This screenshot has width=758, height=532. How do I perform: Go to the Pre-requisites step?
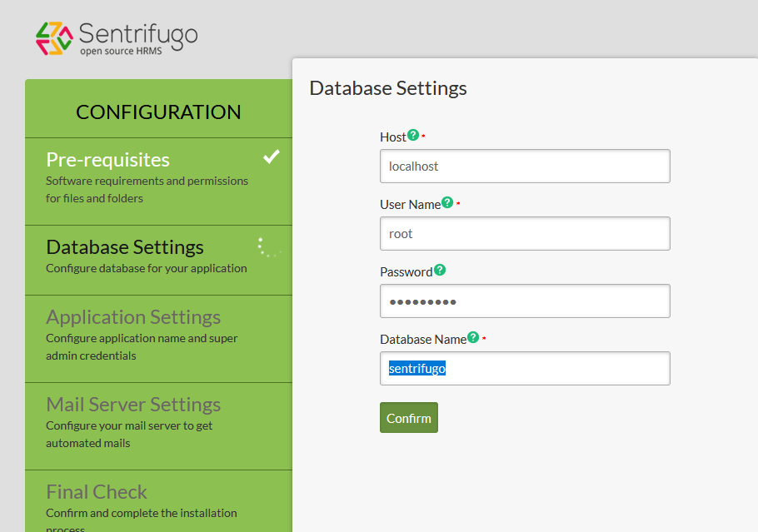pyautogui.click(x=108, y=160)
